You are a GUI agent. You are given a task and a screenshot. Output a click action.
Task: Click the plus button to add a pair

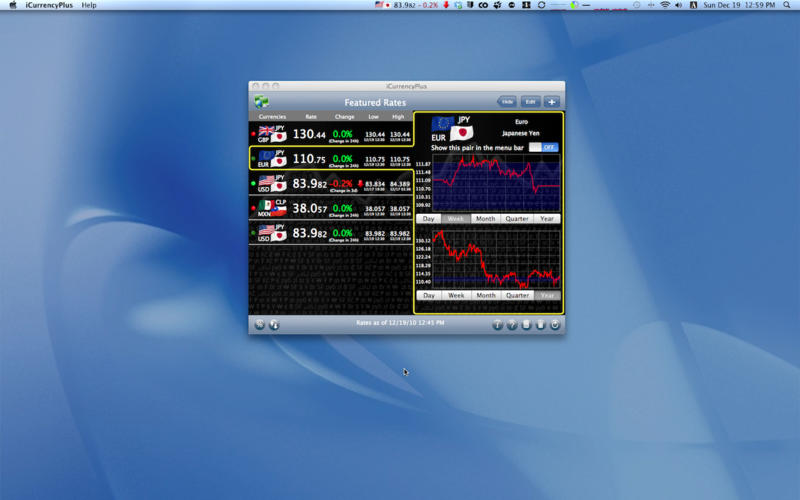pos(551,102)
